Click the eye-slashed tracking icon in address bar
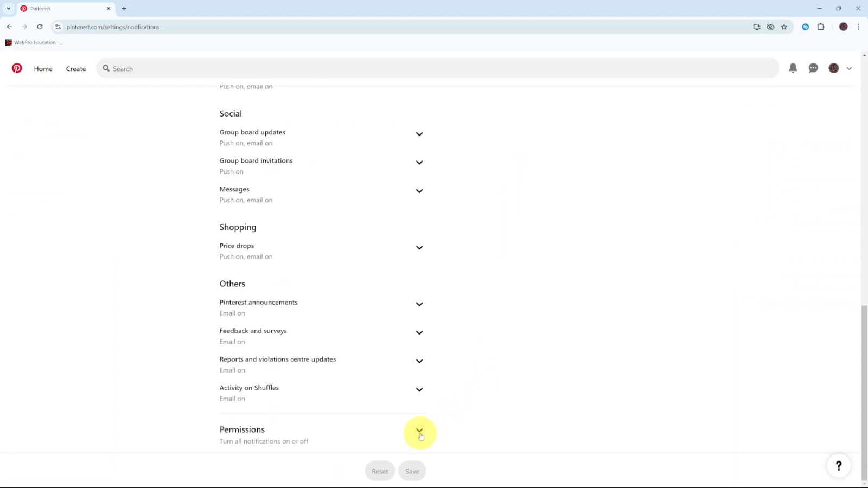 point(770,27)
